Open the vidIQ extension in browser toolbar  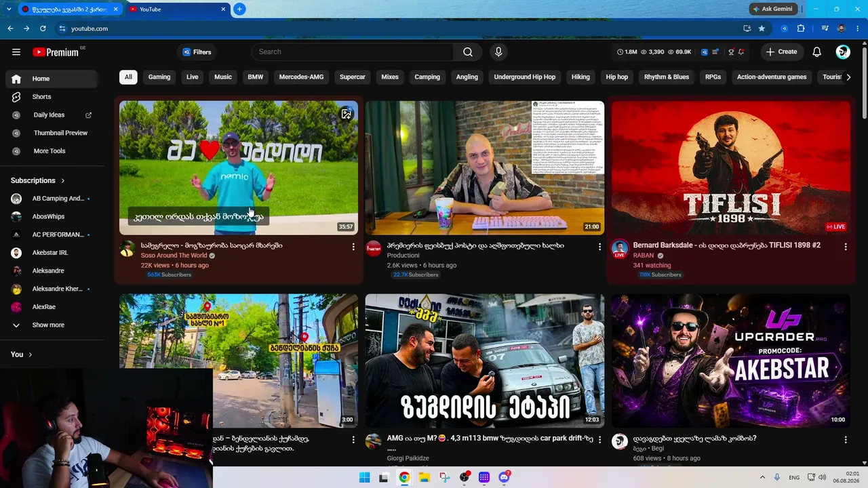pos(785,28)
